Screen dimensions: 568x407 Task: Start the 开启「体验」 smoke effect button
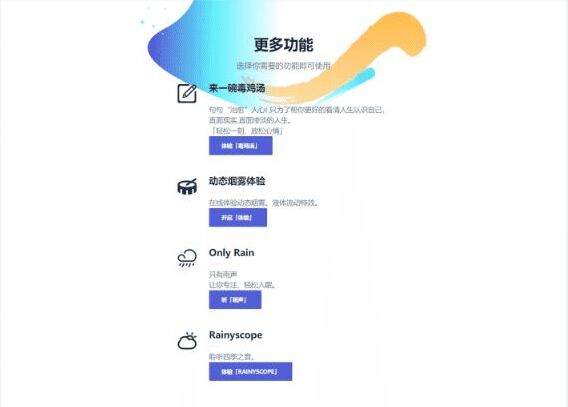(238, 218)
